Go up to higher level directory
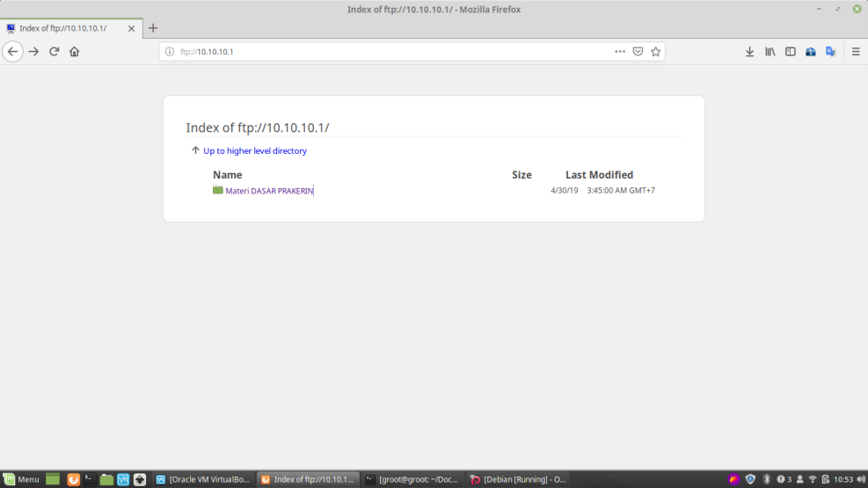Viewport: 868px width, 488px height. tap(254, 151)
